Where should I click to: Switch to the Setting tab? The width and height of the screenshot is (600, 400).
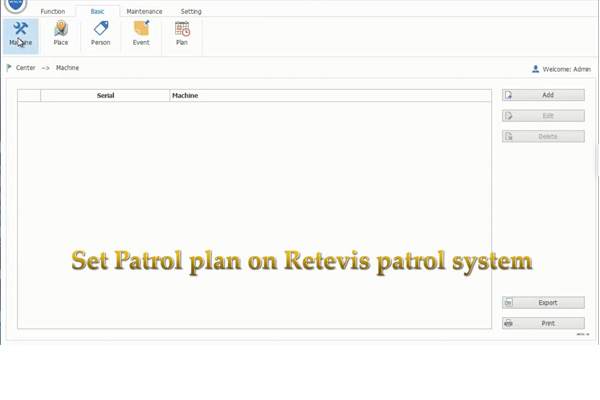(x=191, y=11)
